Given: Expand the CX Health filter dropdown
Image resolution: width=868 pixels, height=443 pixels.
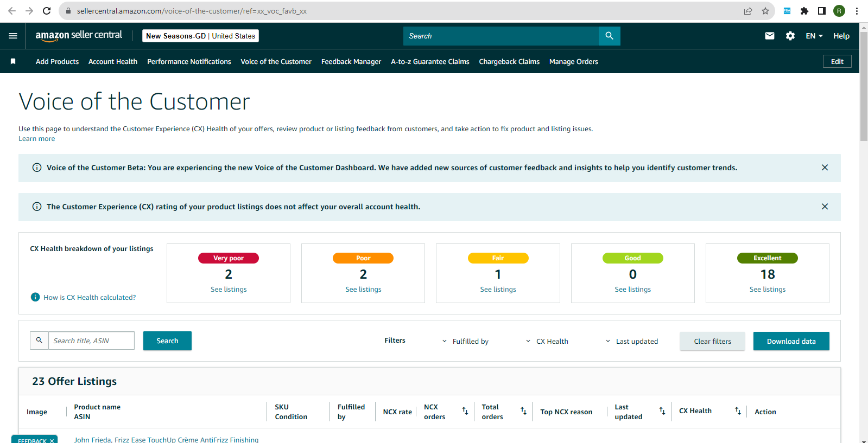Looking at the screenshot, I should [x=547, y=341].
